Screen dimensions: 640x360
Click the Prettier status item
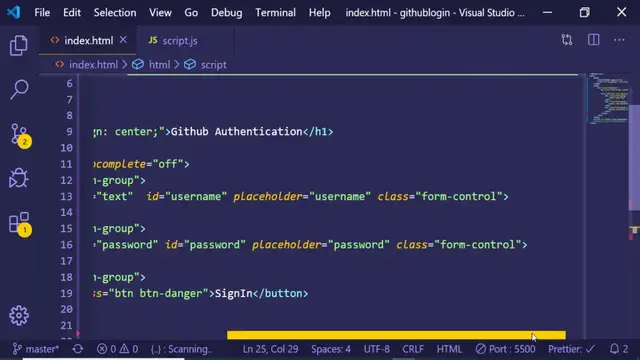click(x=571, y=349)
